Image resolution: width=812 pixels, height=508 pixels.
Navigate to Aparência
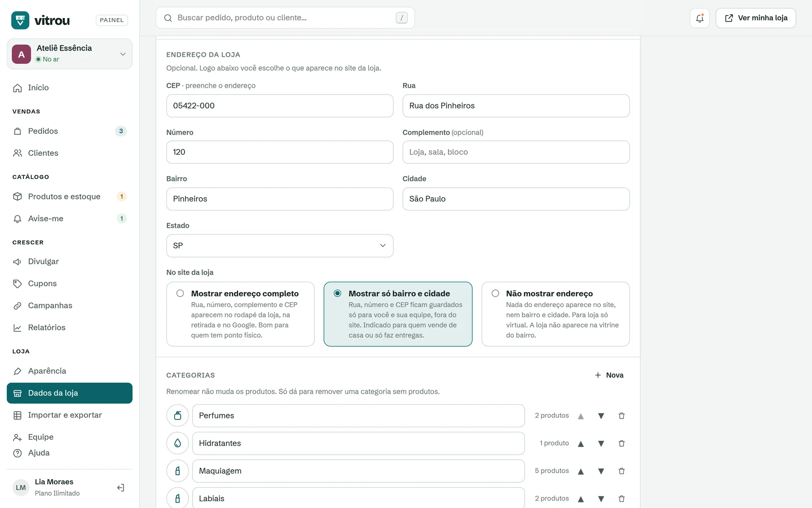[69, 371]
